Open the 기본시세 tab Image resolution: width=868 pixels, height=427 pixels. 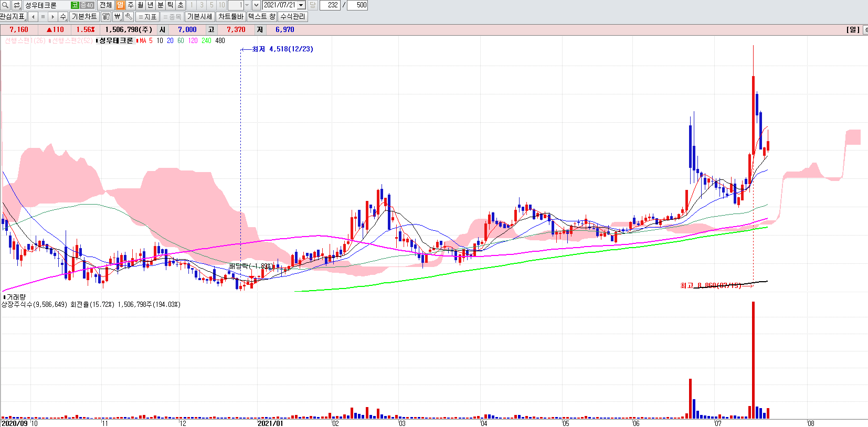pos(200,17)
